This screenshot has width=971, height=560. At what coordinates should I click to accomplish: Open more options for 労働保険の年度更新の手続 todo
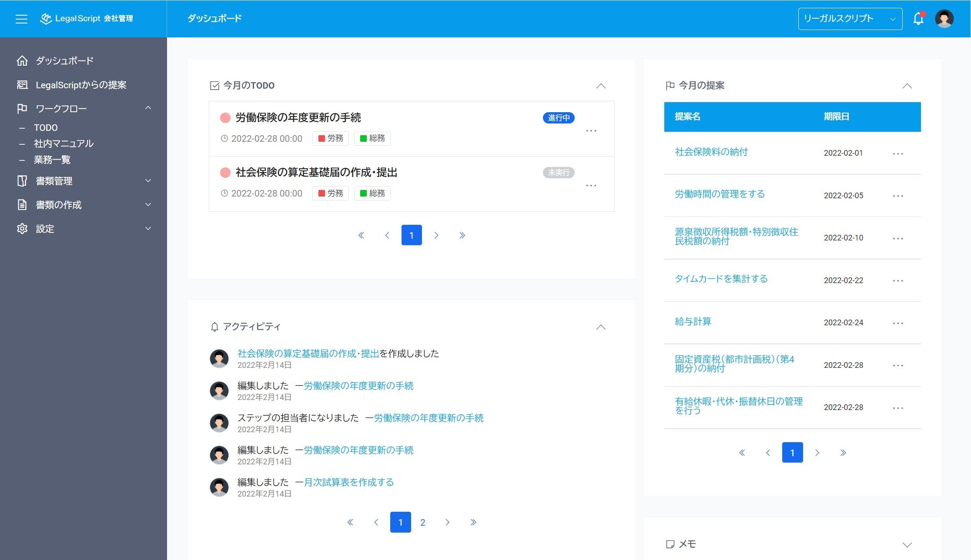click(591, 131)
